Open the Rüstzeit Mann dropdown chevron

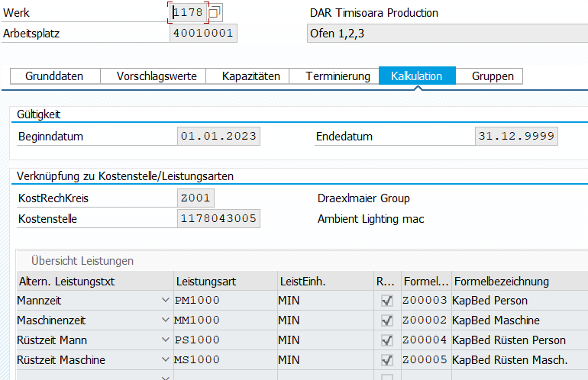[166, 340]
